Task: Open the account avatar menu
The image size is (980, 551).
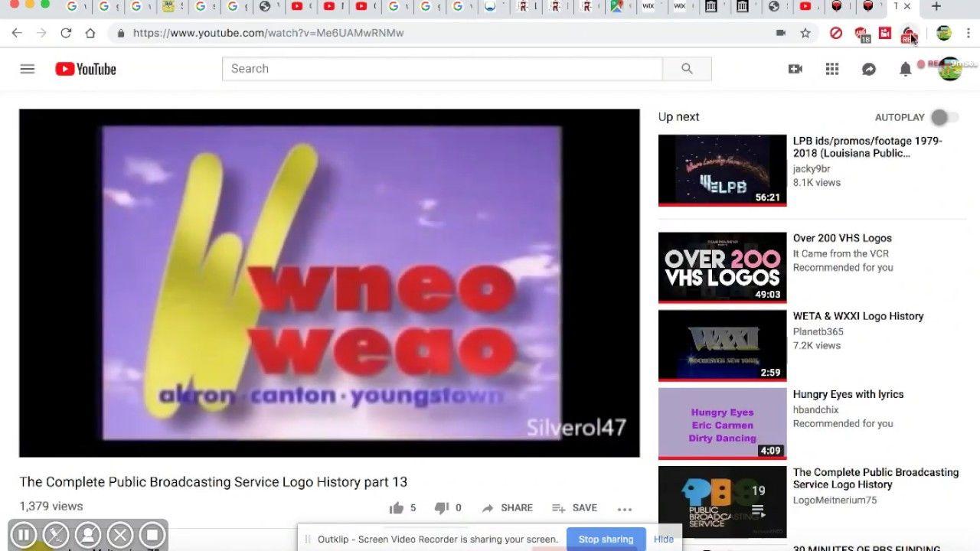Action: pyautogui.click(x=950, y=69)
